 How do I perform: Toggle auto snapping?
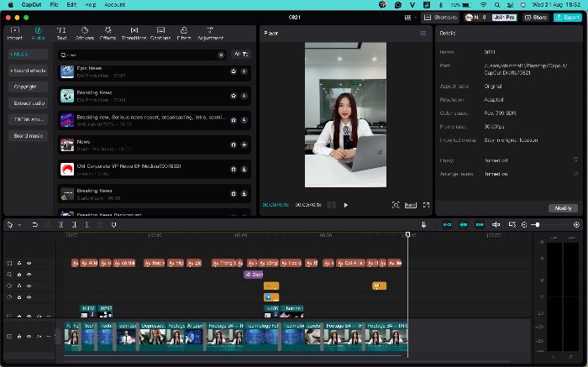coord(464,224)
